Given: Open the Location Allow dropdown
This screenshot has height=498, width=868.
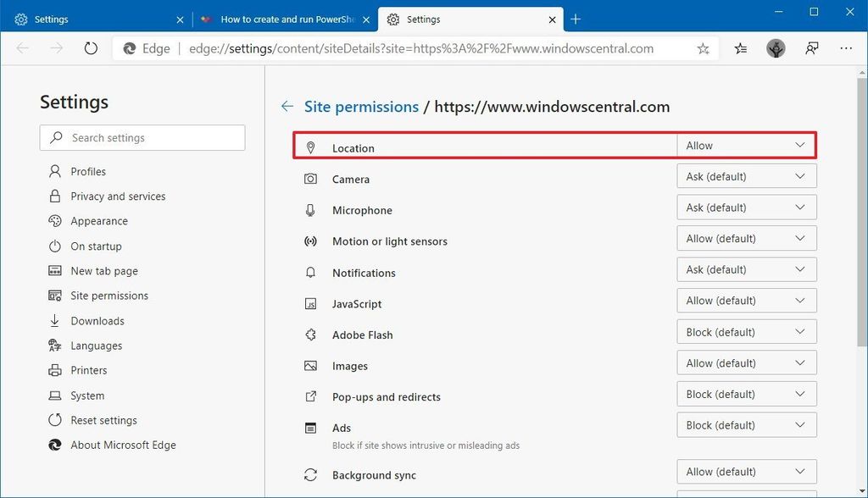Looking at the screenshot, I should (745, 145).
